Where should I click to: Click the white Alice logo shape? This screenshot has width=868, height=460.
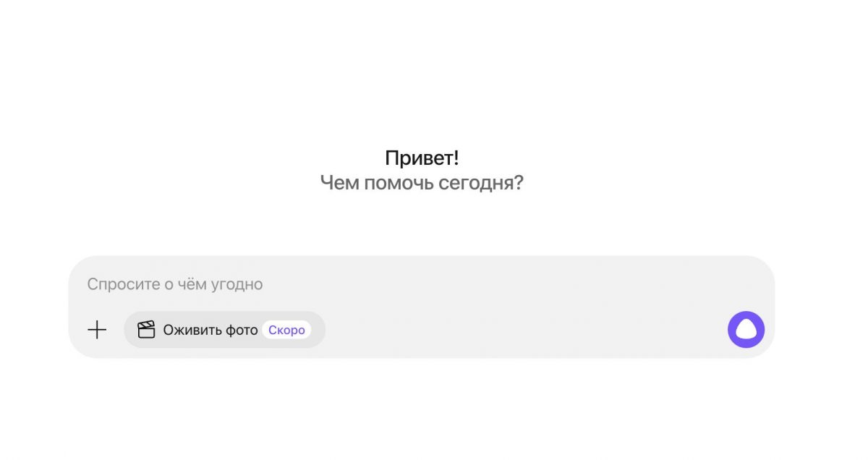[746, 331]
